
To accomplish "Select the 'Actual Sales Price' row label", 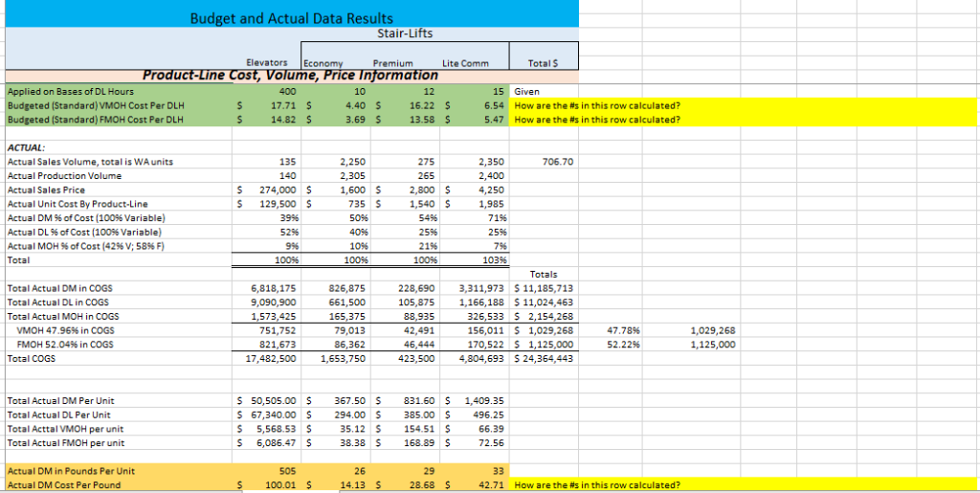I will coord(46,190).
